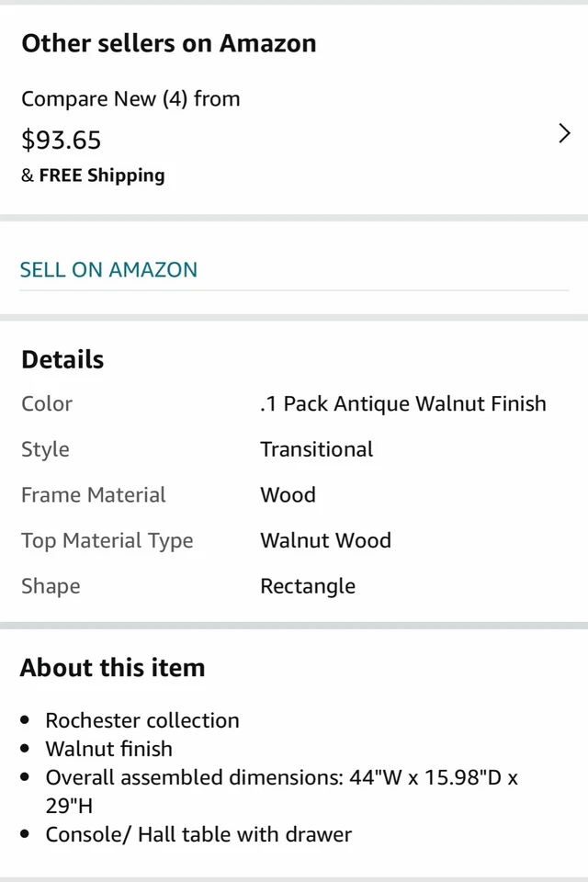Expand other sellers chevron arrow

[x=564, y=134]
